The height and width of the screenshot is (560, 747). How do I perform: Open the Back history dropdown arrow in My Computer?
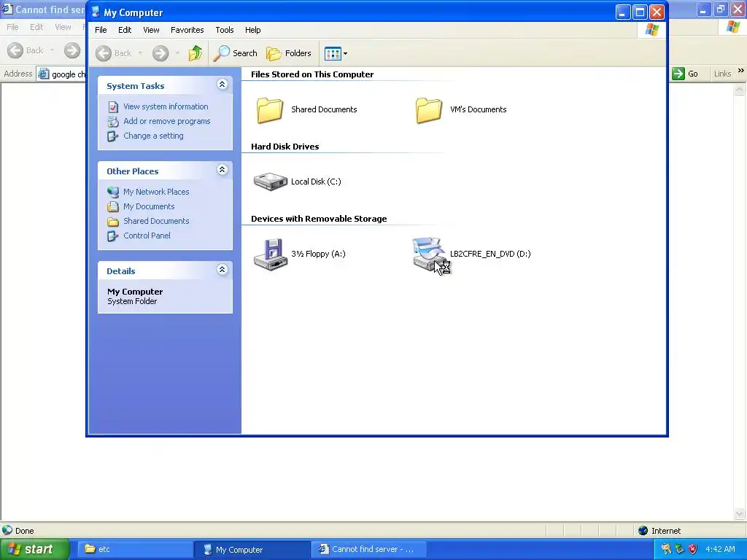(x=140, y=52)
